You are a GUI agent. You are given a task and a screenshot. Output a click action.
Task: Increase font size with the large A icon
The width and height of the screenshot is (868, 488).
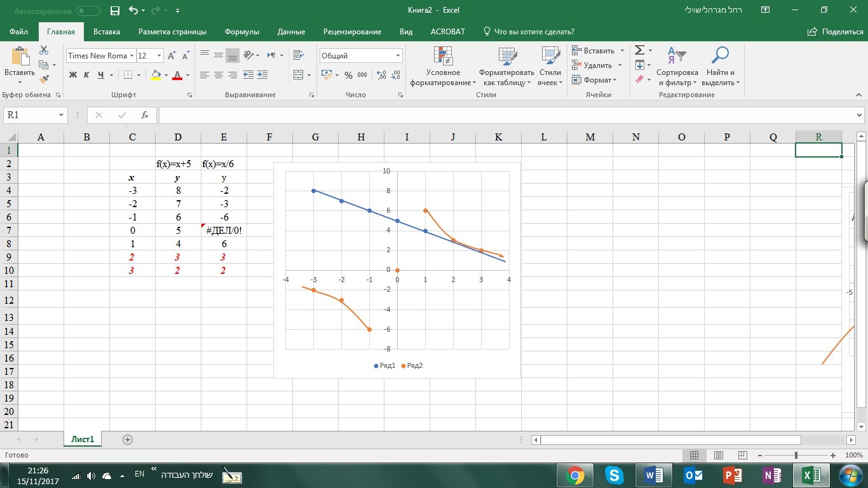tap(172, 56)
